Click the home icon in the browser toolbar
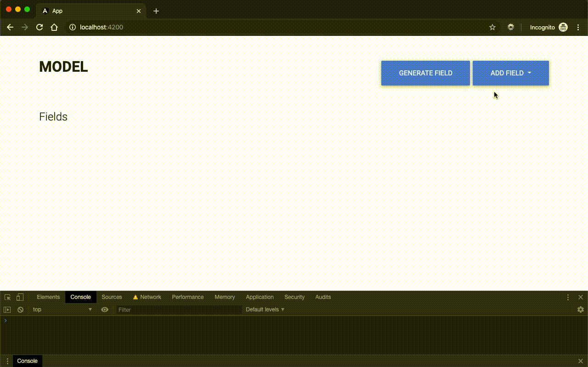 55,27
